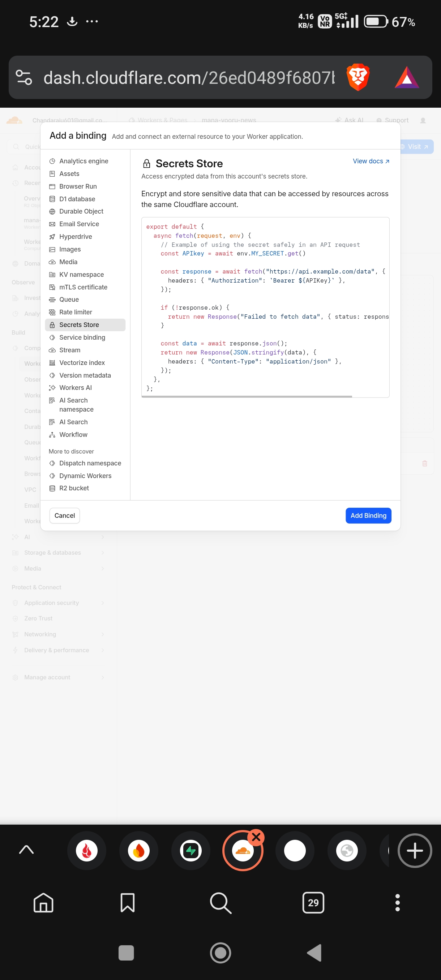Choose Hyperdrive binding option
441x980 pixels.
85,237
